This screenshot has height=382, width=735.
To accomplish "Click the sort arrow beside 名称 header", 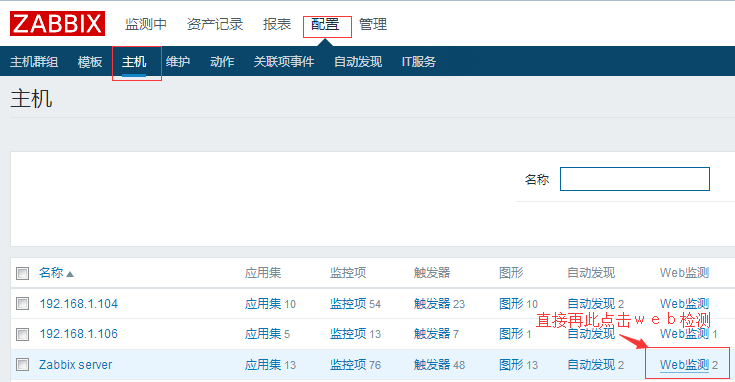I will click(x=70, y=274).
